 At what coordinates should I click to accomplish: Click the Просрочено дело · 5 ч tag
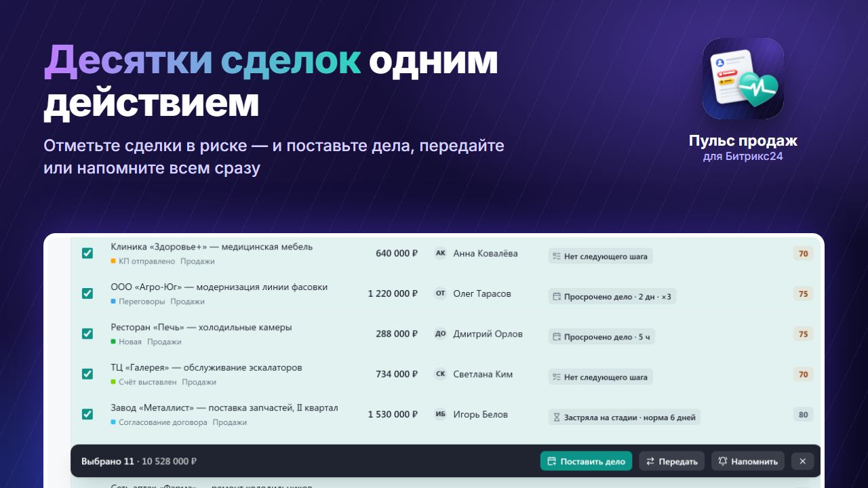(601, 337)
